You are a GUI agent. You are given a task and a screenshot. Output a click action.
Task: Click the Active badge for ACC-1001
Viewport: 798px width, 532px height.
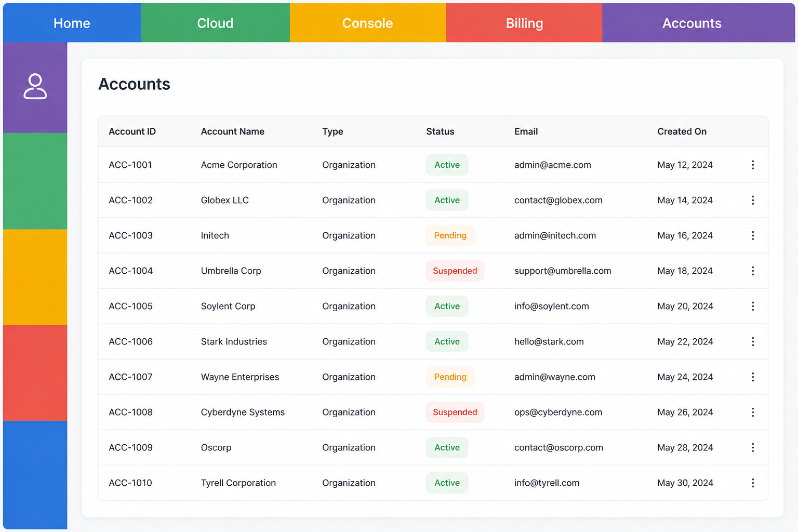[447, 165]
